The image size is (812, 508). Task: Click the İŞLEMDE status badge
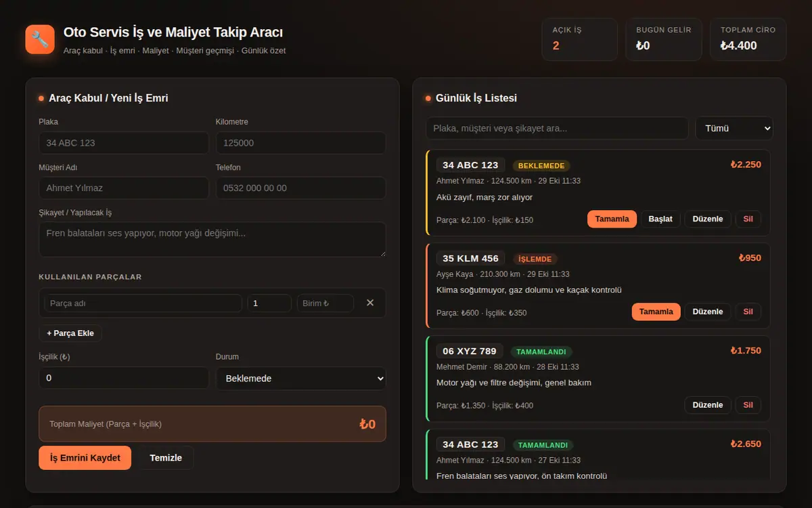coord(535,259)
